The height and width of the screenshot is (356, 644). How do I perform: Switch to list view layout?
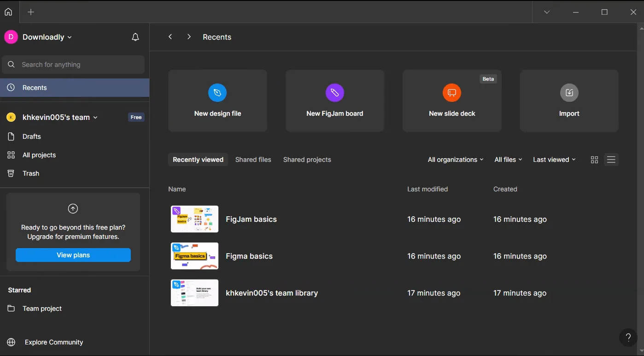coord(611,160)
